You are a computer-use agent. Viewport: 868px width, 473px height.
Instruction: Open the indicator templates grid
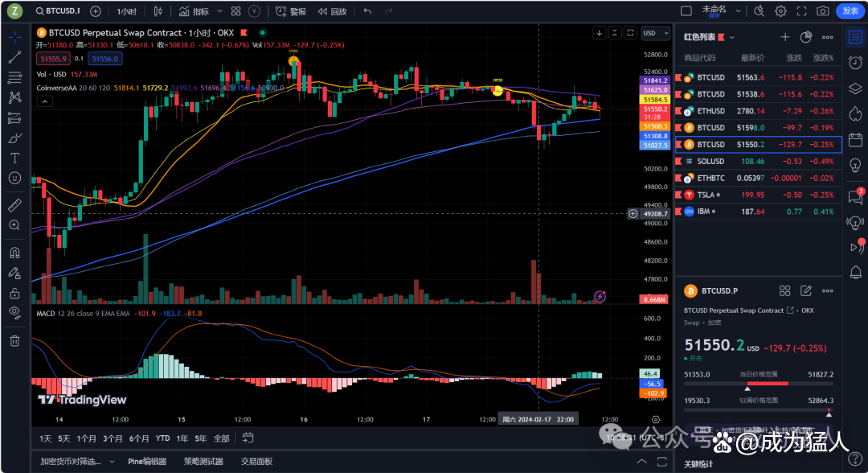[235, 11]
